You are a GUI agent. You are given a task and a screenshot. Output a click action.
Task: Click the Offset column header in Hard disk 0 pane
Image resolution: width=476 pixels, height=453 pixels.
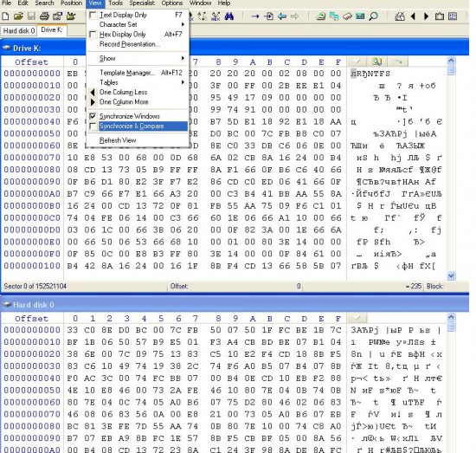[x=31, y=319]
